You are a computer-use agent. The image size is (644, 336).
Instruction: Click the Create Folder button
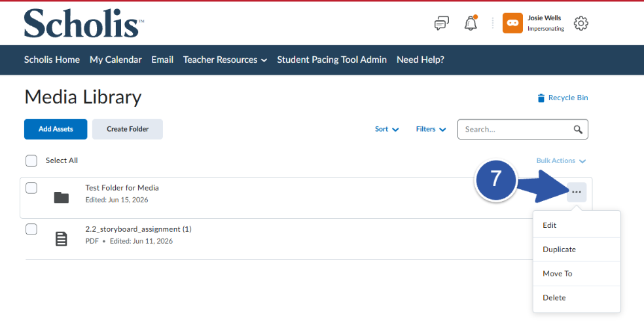coord(128,129)
